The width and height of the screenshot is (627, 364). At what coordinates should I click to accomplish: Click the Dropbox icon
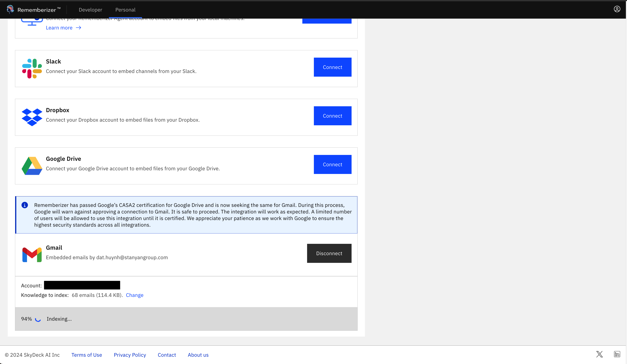(32, 117)
